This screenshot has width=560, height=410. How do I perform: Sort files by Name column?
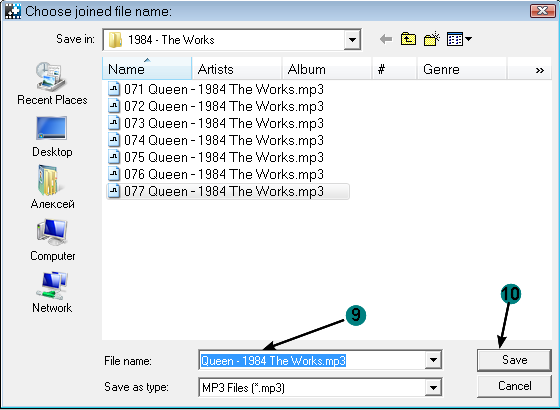tap(147, 69)
